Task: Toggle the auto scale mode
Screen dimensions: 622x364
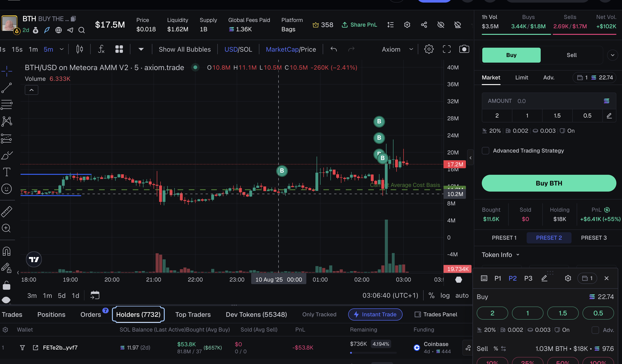Action: coord(462,296)
